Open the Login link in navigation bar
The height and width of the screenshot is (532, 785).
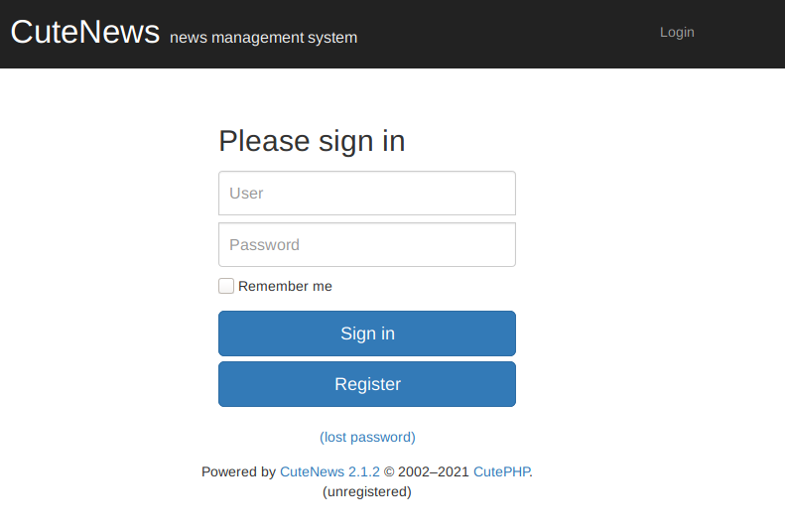[677, 32]
